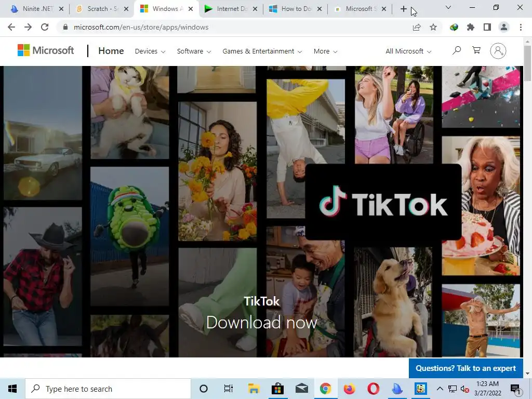Click the muted volume tray icon
The image size is (532, 399).
464,389
